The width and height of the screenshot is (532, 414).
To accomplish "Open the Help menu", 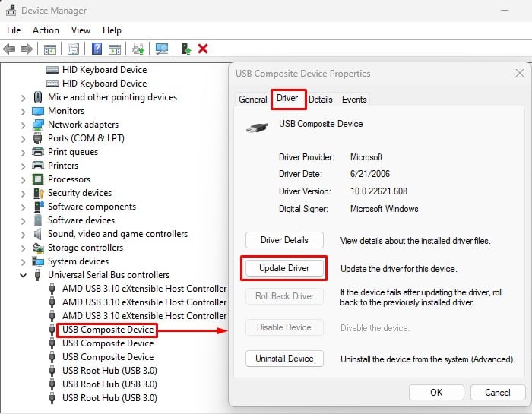I will tap(112, 30).
